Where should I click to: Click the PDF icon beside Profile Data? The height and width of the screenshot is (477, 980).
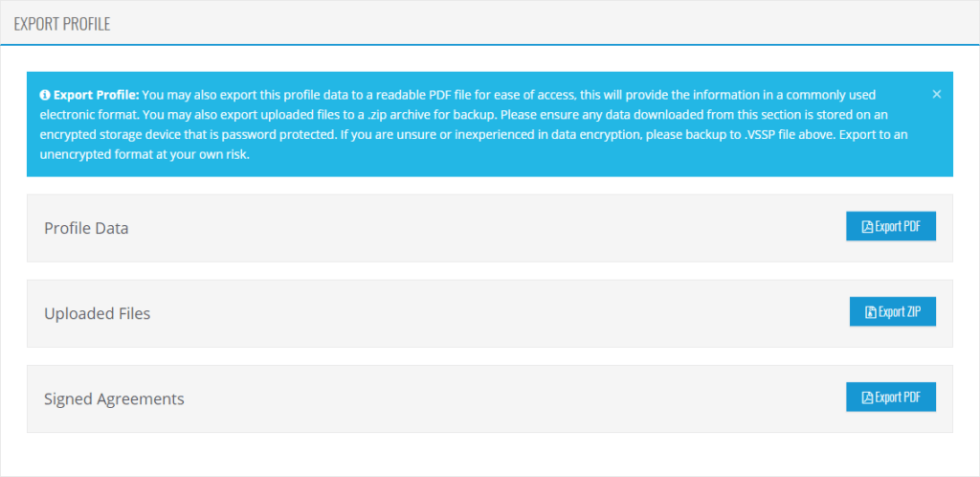click(867, 226)
